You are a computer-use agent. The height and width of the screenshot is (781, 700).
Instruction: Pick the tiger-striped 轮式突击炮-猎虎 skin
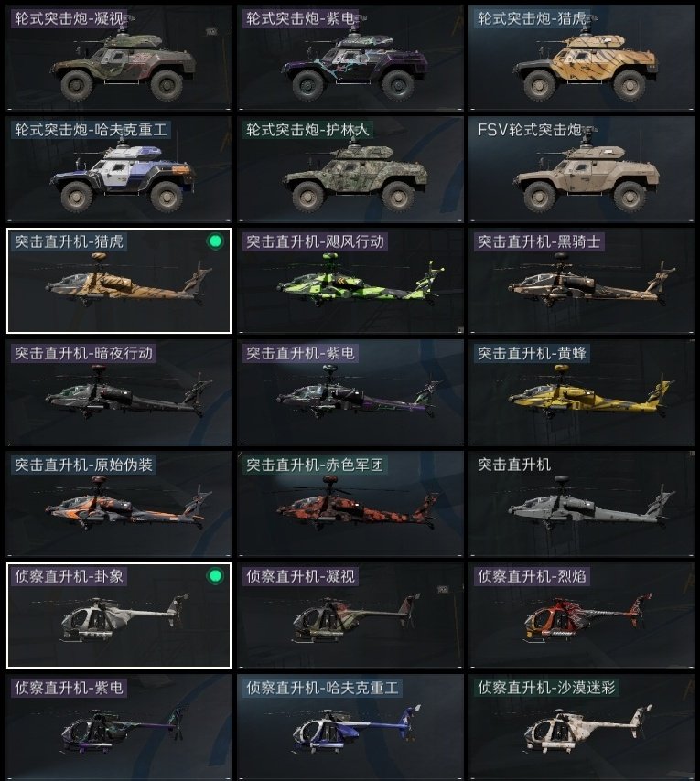(x=582, y=58)
